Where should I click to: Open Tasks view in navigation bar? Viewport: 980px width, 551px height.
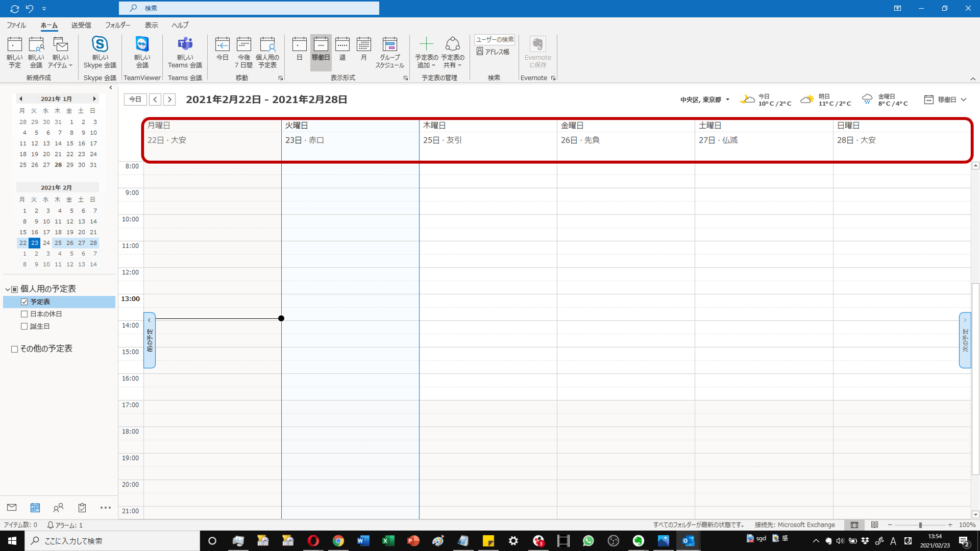coord(82,508)
